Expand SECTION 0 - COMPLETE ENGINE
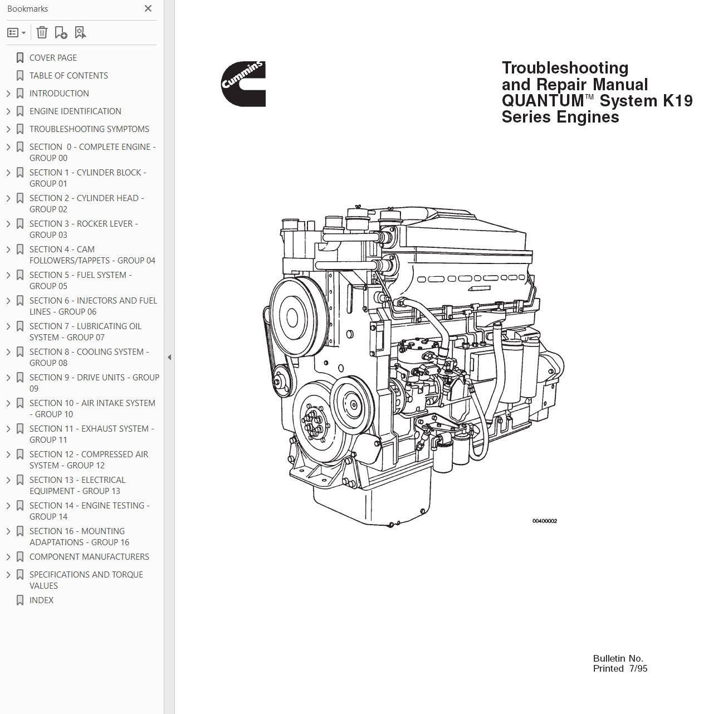 pyautogui.click(x=8, y=147)
